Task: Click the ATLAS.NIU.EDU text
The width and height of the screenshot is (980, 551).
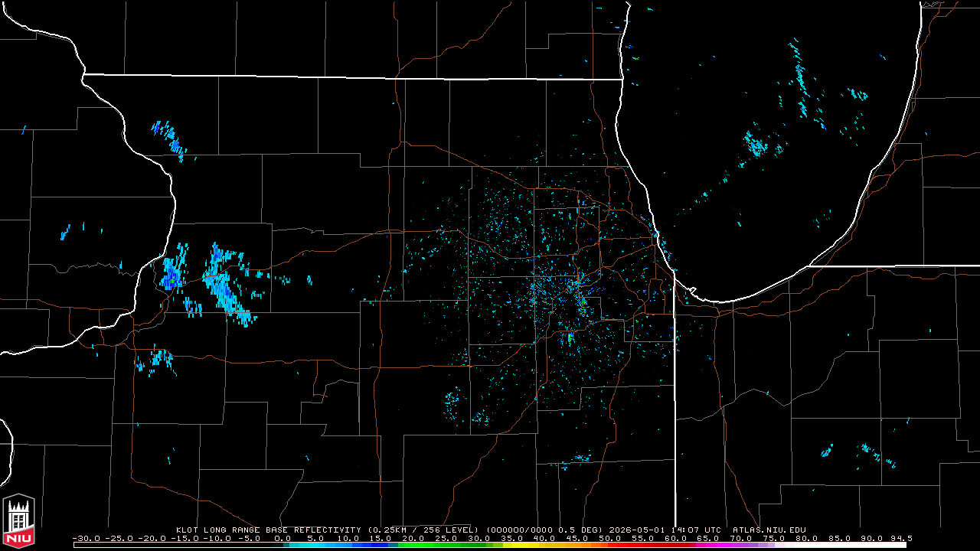Action: pyautogui.click(x=769, y=530)
